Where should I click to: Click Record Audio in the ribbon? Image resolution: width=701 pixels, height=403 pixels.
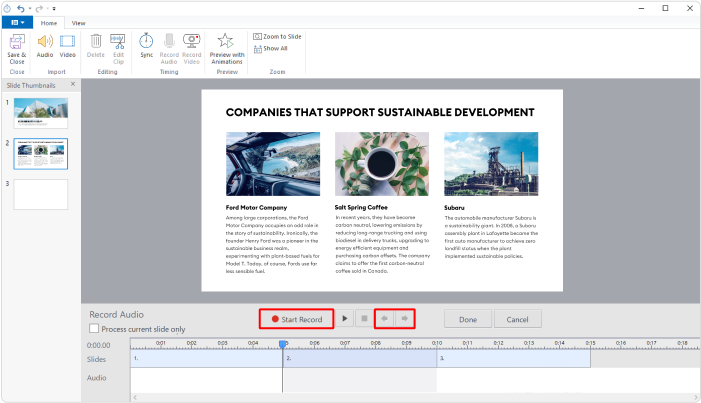[169, 49]
